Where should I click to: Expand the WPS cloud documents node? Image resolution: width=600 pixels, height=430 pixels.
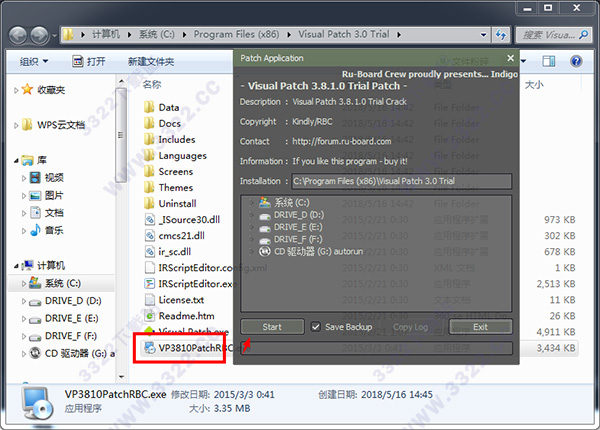click(16, 125)
